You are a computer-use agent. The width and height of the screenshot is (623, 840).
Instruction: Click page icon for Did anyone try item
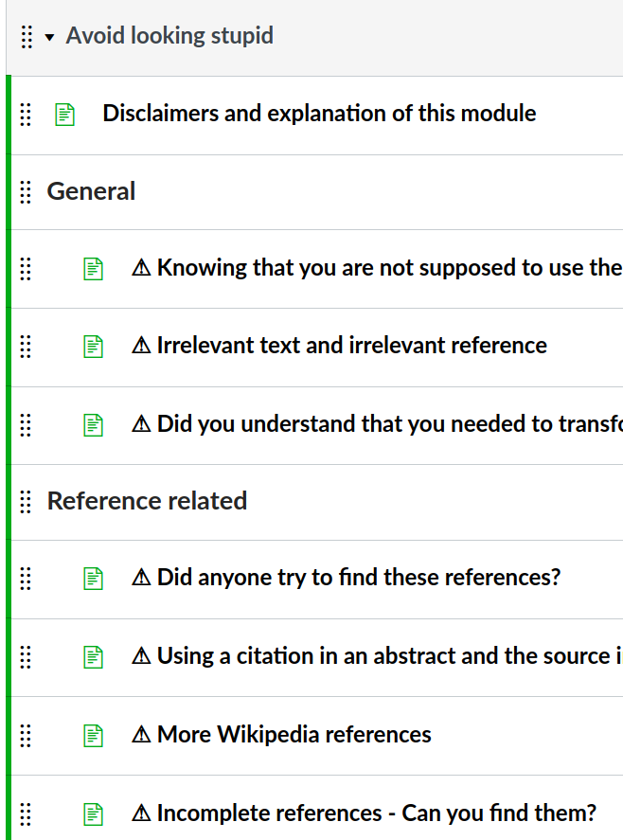click(93, 578)
